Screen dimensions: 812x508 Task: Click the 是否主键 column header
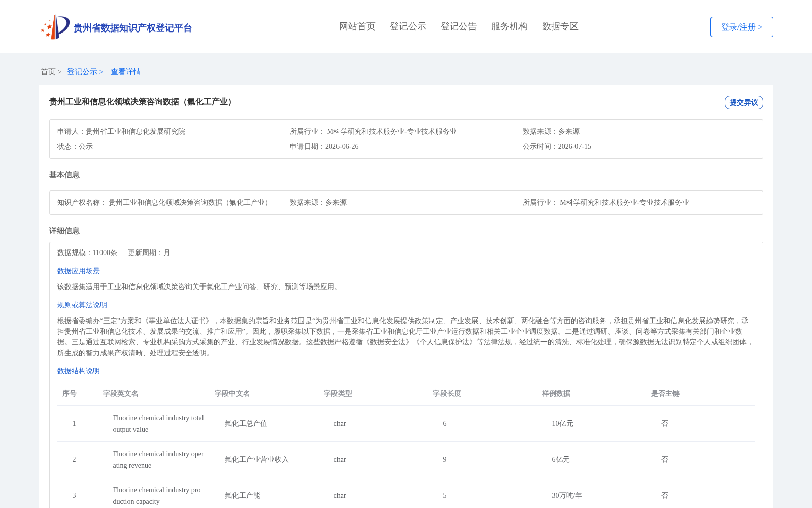[665, 393]
